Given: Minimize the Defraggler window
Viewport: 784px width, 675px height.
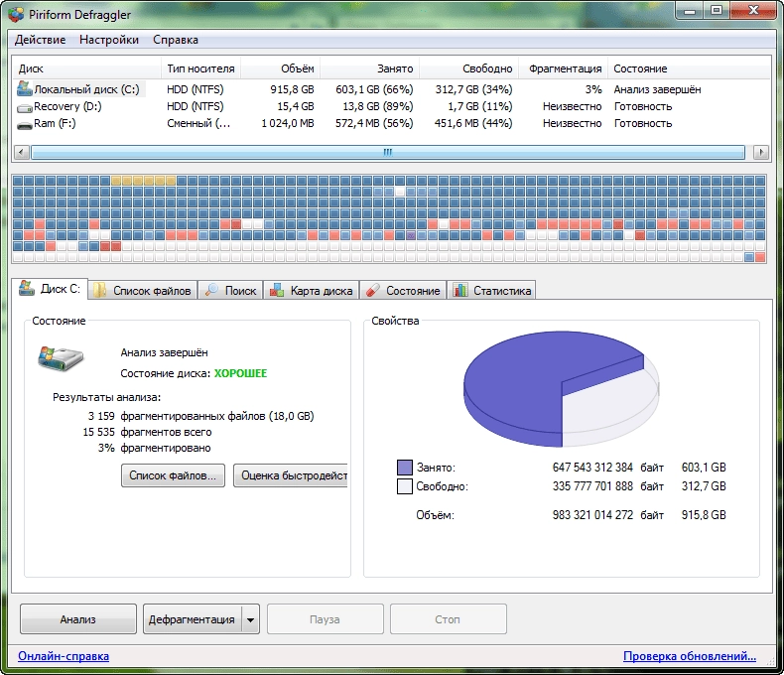Looking at the screenshot, I should click(690, 11).
